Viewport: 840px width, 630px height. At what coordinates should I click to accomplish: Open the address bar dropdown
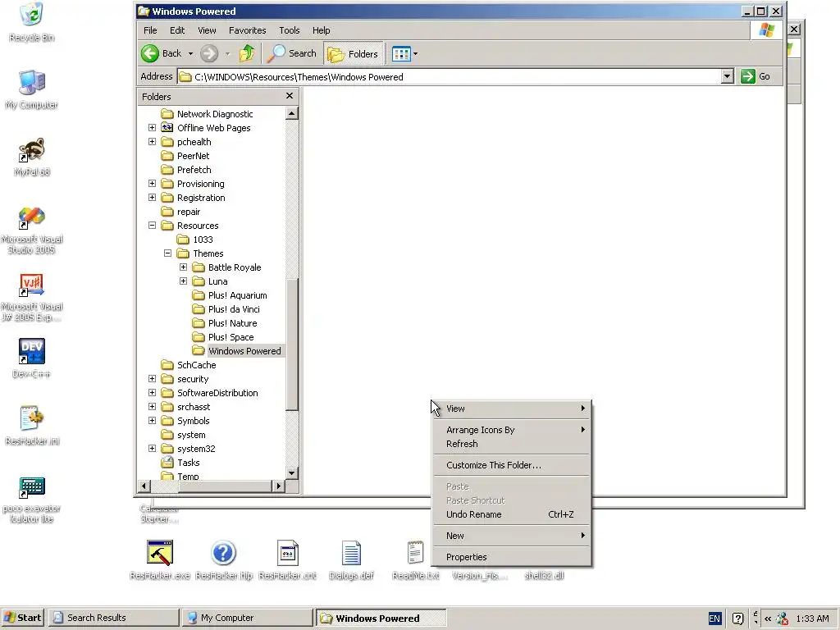727,76
